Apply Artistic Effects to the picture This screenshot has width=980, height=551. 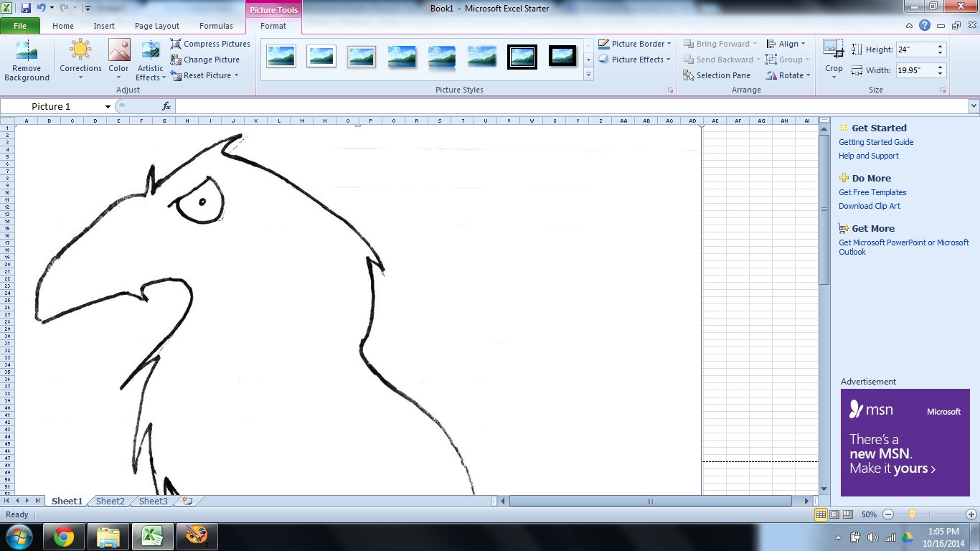coord(150,61)
